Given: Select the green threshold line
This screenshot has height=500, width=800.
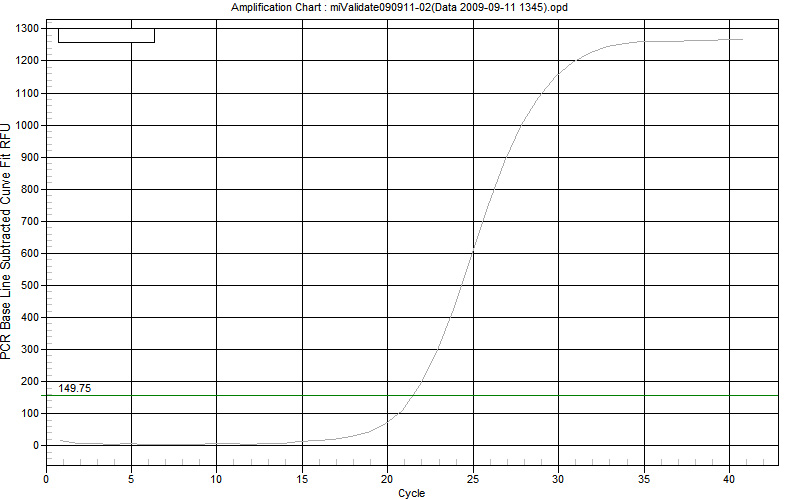Looking at the screenshot, I should click(x=410, y=395).
